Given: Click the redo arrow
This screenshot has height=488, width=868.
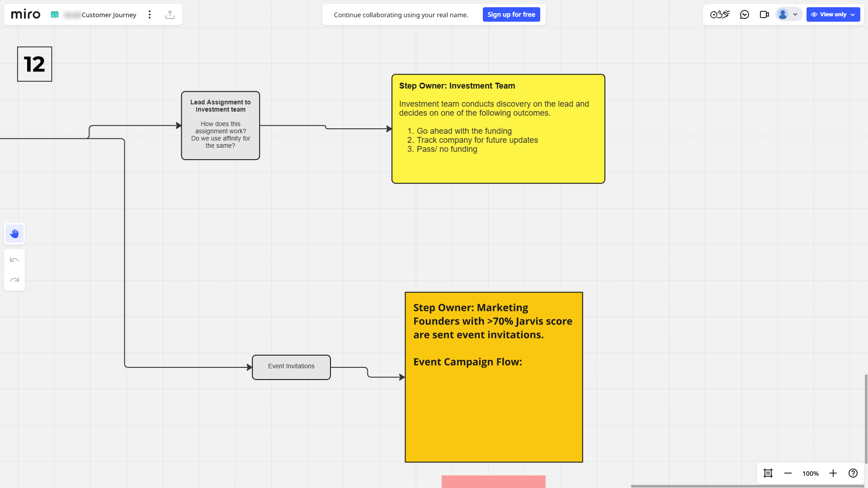Looking at the screenshot, I should 14,280.
